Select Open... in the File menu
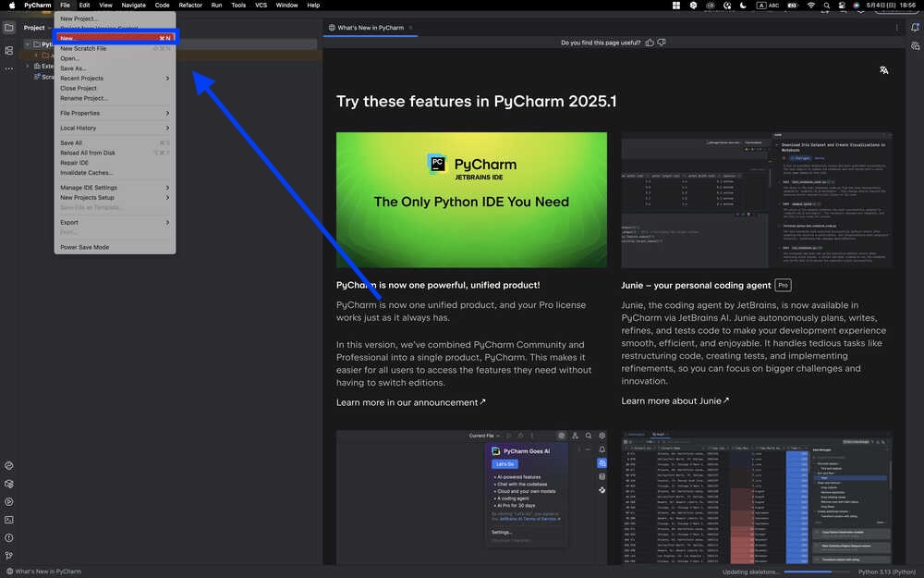 [115, 58]
